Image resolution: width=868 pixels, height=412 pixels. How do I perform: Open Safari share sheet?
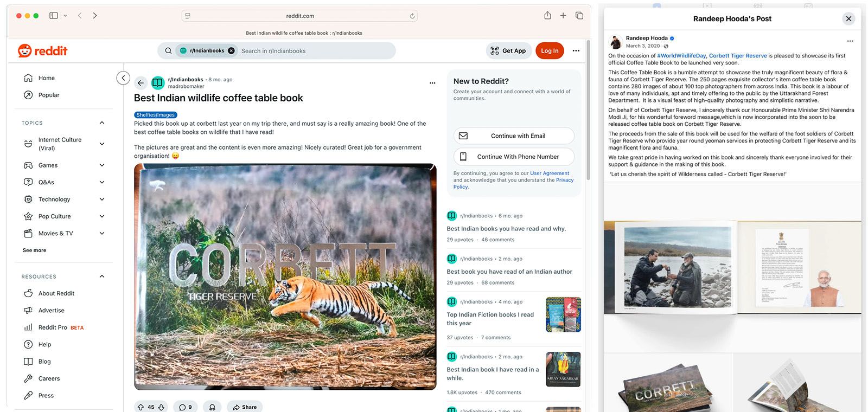(548, 15)
